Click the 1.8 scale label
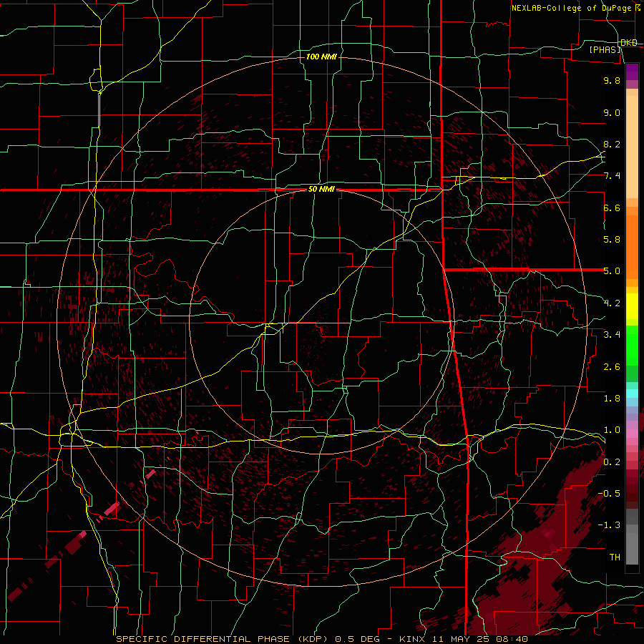The width and height of the screenshot is (644, 644). pos(612,399)
